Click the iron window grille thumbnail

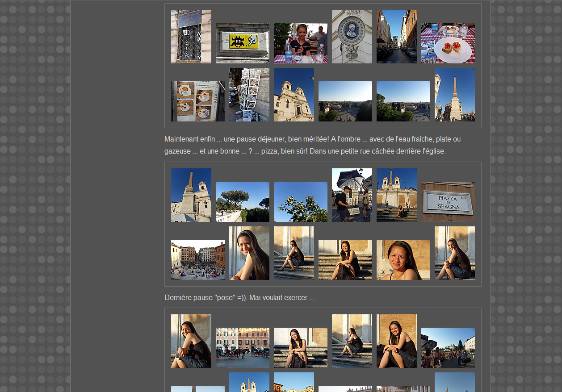(x=191, y=37)
